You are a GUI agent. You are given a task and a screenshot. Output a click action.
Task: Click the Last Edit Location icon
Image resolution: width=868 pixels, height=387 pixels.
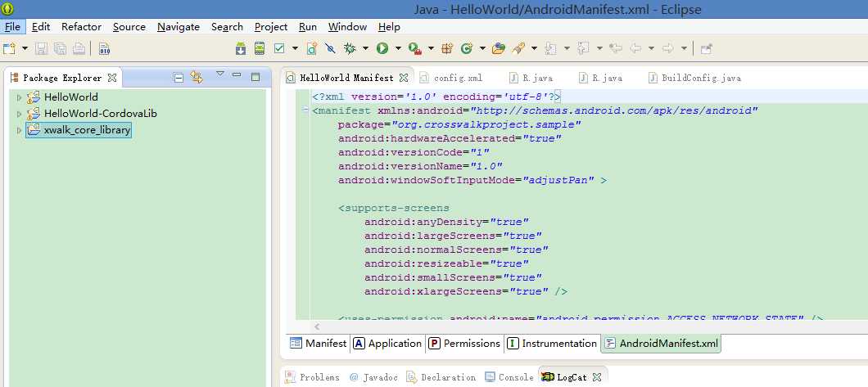click(616, 48)
